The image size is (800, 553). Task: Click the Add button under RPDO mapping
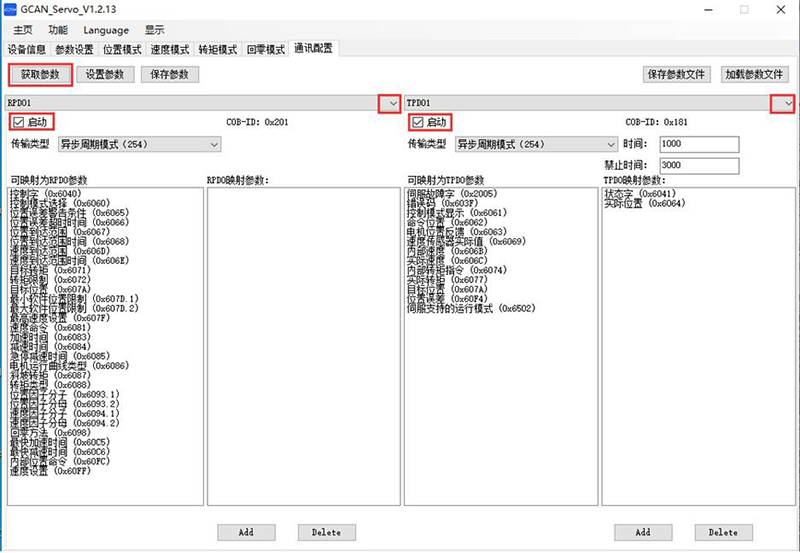(x=245, y=532)
